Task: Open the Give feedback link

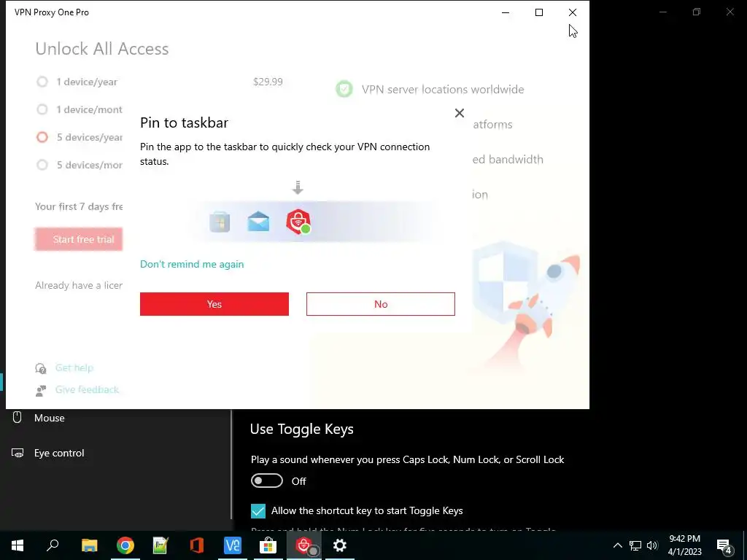Action: tap(88, 389)
